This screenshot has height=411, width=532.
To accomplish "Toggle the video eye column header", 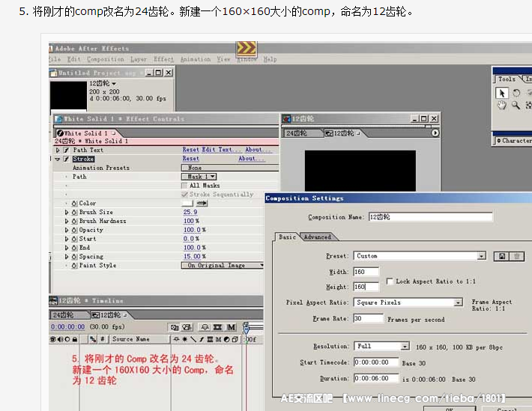I will pos(53,339).
